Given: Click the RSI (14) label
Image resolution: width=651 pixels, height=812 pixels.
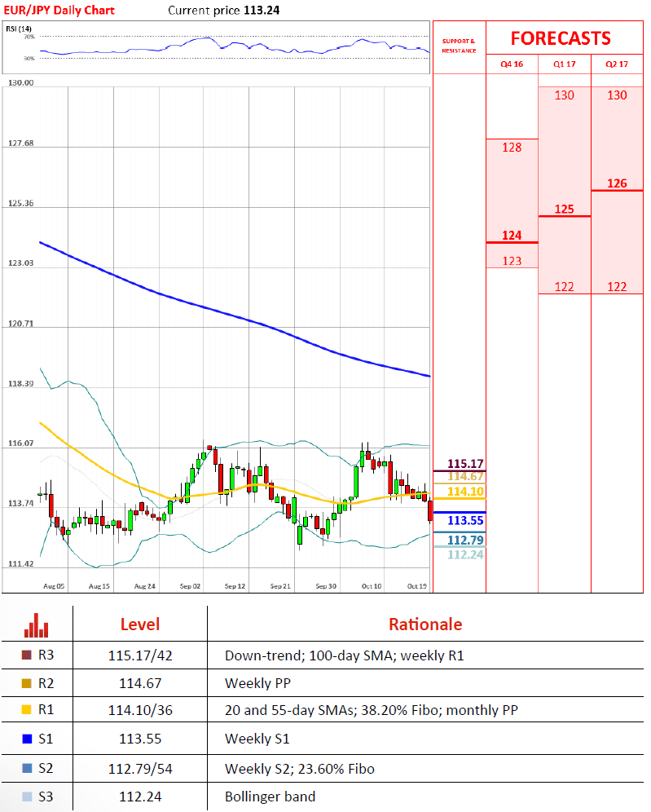Looking at the screenshot, I should pyautogui.click(x=19, y=29).
